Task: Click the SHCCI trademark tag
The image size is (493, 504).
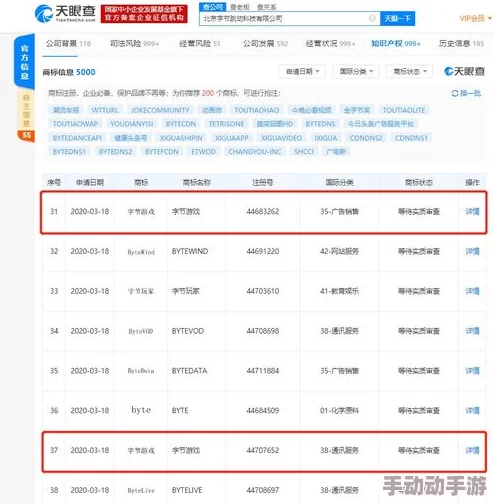Action: [304, 152]
